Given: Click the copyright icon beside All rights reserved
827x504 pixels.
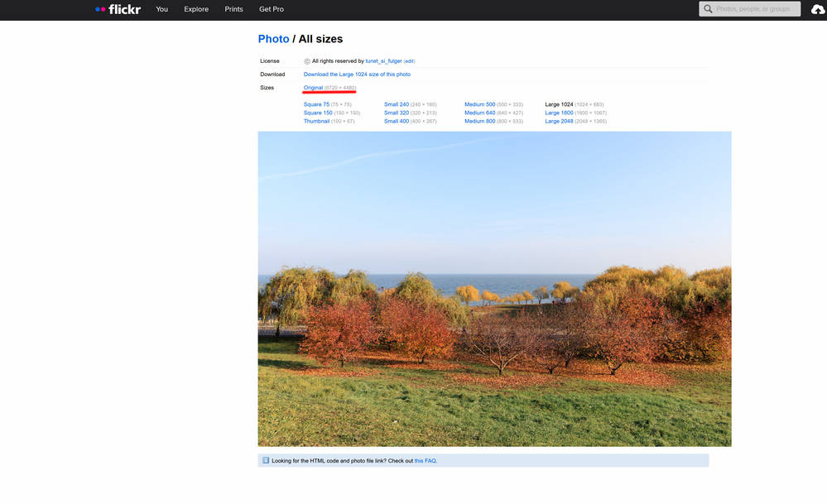Looking at the screenshot, I should pos(307,61).
